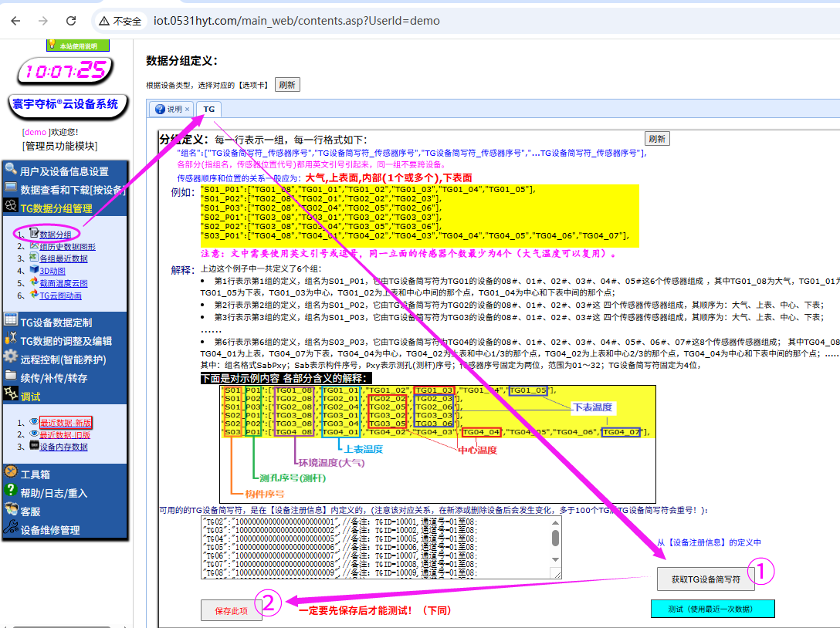Expand the TG设备数据定制 menu section
This screenshot has width=840, height=628.
tap(56, 322)
